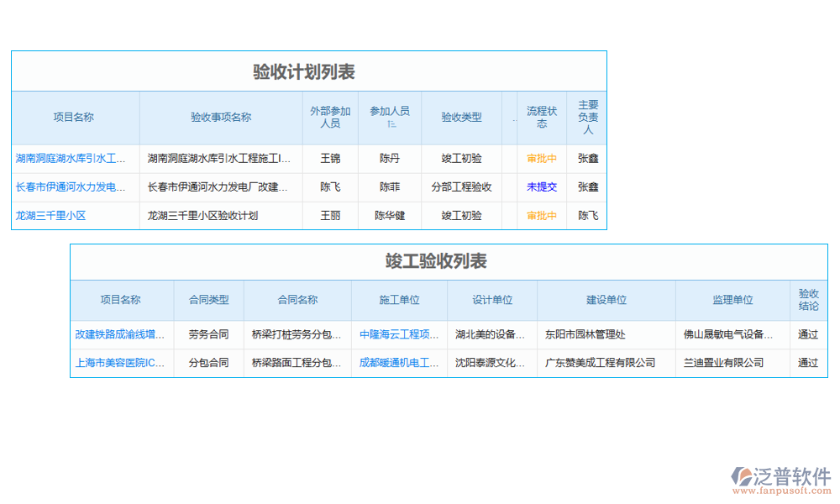Image resolution: width=840 pixels, height=504 pixels.
Task: Click the 审批中 status of 龙湖三千里小区 plan
Action: point(540,216)
